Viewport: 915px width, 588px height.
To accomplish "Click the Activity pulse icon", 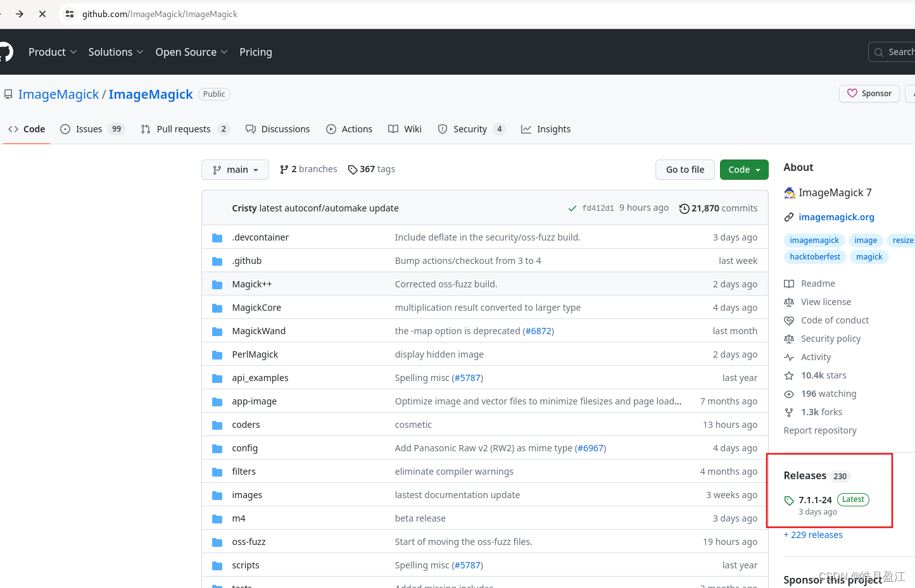I will [789, 357].
